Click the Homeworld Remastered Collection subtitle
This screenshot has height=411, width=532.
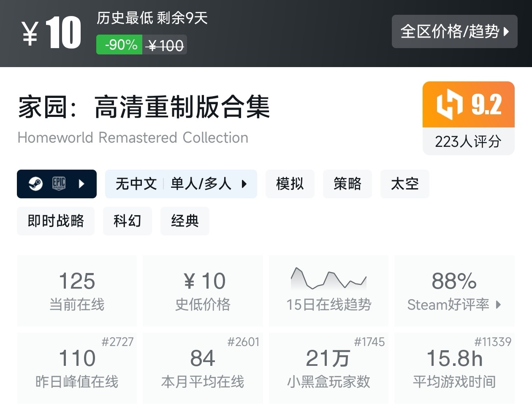[x=133, y=138]
